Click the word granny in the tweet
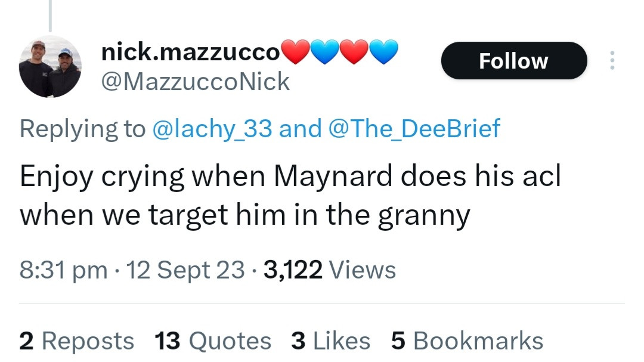Viewport: 644px width, 362px height. (x=424, y=216)
